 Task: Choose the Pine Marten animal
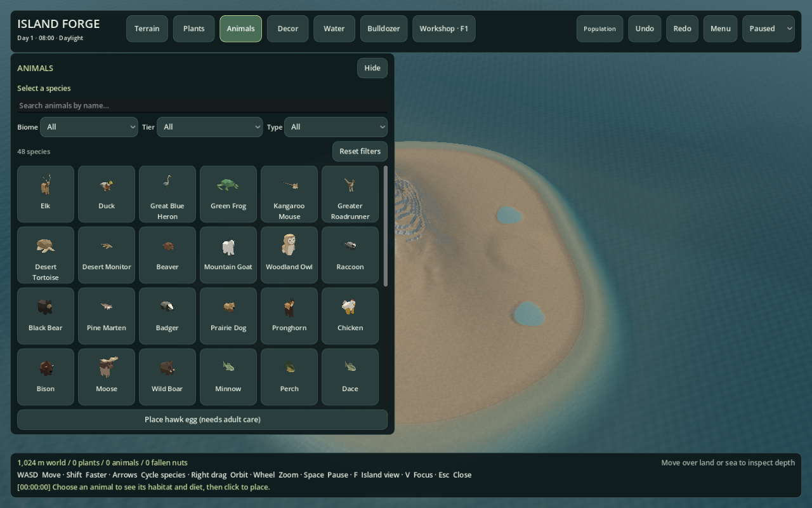(x=107, y=316)
